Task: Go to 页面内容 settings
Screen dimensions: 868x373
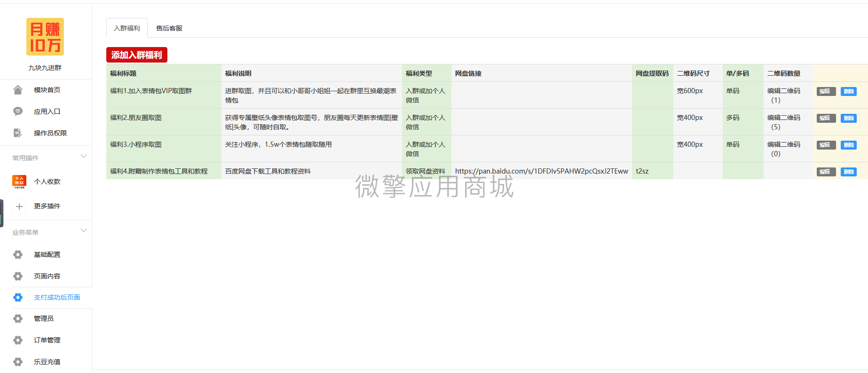Action: 47,276
